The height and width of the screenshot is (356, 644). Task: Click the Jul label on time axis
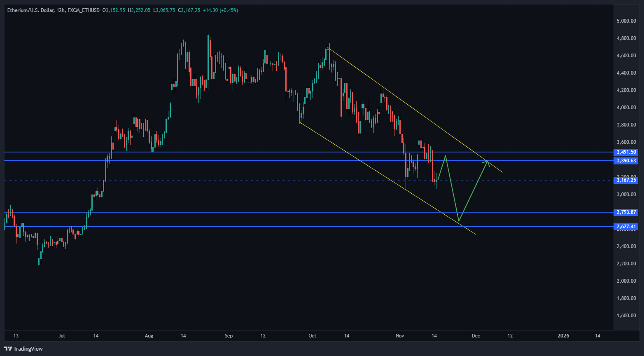click(62, 336)
